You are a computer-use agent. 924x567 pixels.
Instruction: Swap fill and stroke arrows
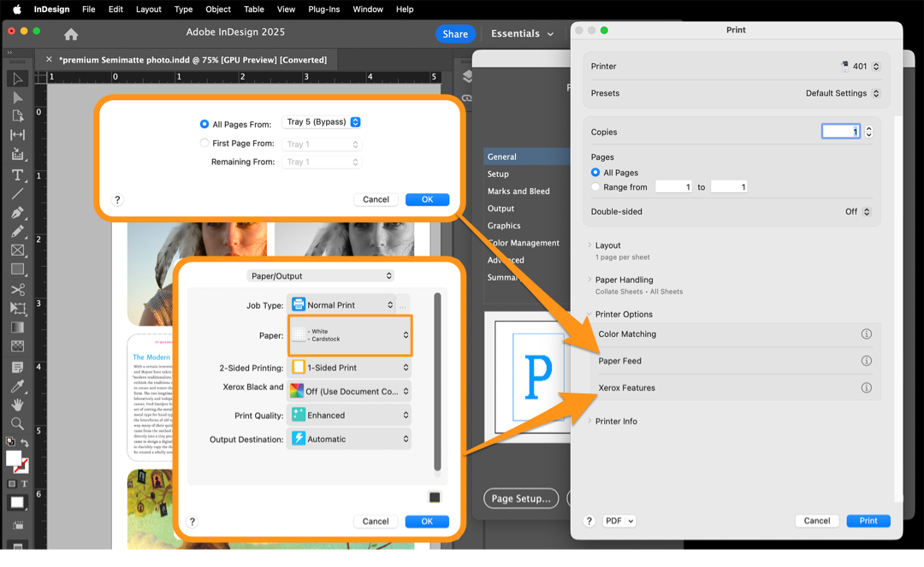coord(25,442)
